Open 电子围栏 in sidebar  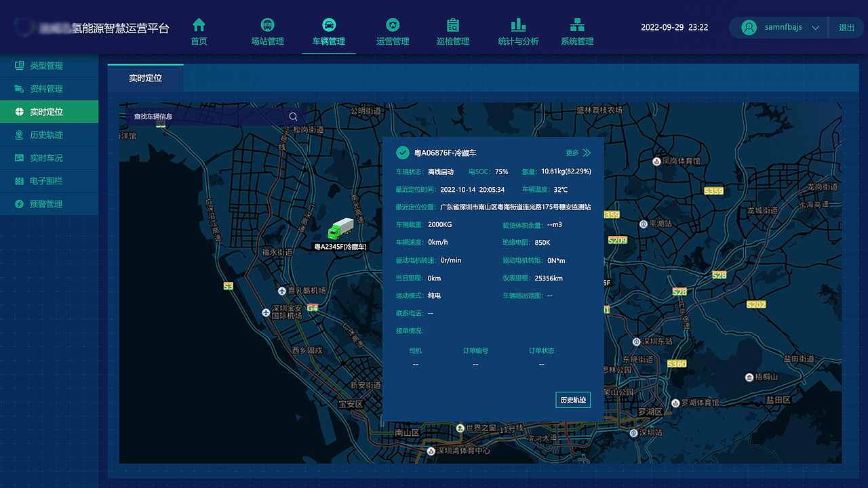click(49, 181)
